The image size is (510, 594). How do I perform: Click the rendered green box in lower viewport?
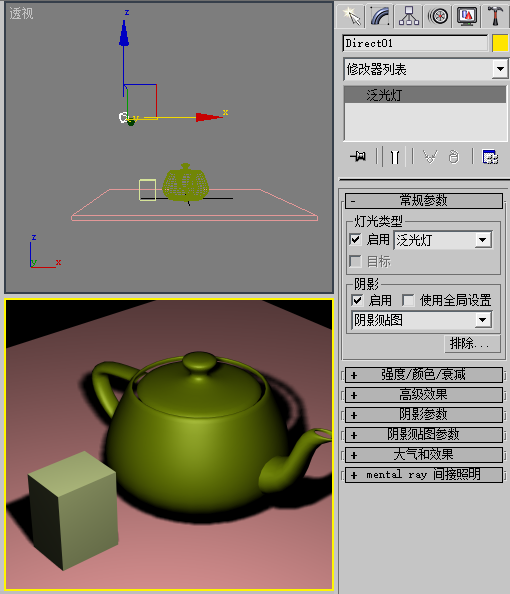(73, 510)
